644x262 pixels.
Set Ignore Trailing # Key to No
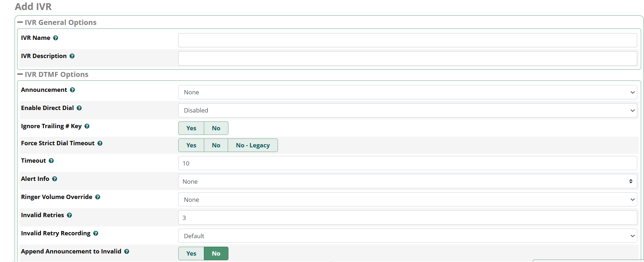point(216,128)
